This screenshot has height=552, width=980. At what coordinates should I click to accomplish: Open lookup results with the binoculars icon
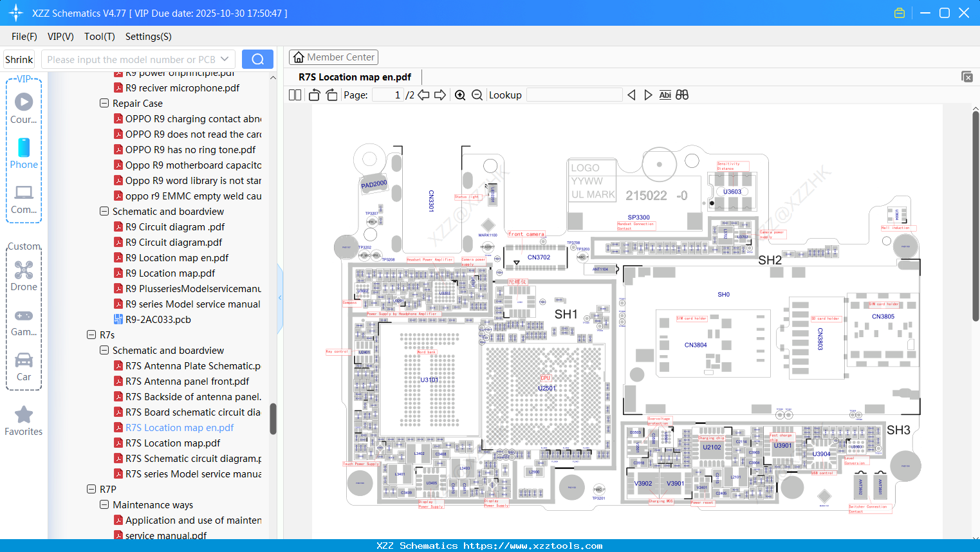682,95
